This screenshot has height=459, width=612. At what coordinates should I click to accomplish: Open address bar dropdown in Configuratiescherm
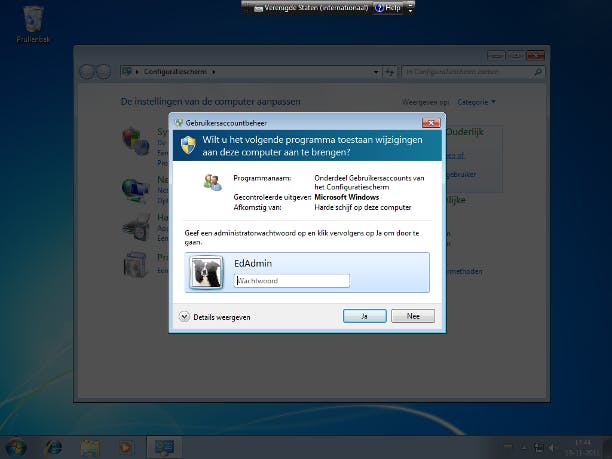pos(375,72)
